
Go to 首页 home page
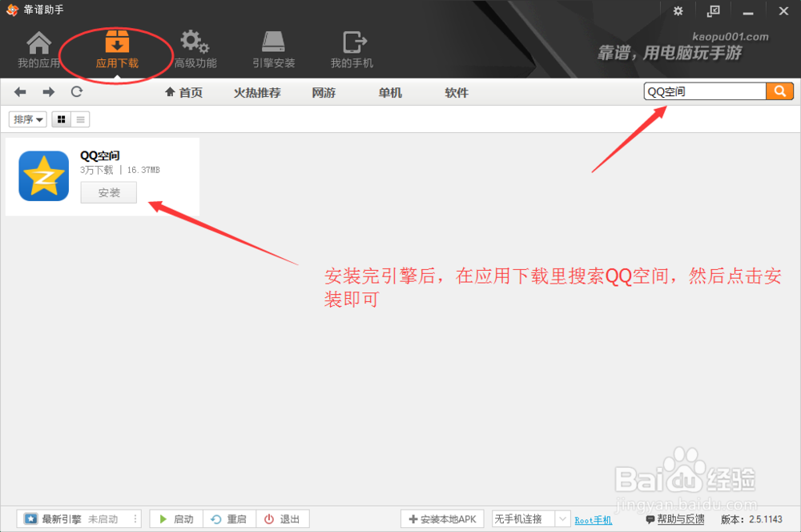coord(184,92)
